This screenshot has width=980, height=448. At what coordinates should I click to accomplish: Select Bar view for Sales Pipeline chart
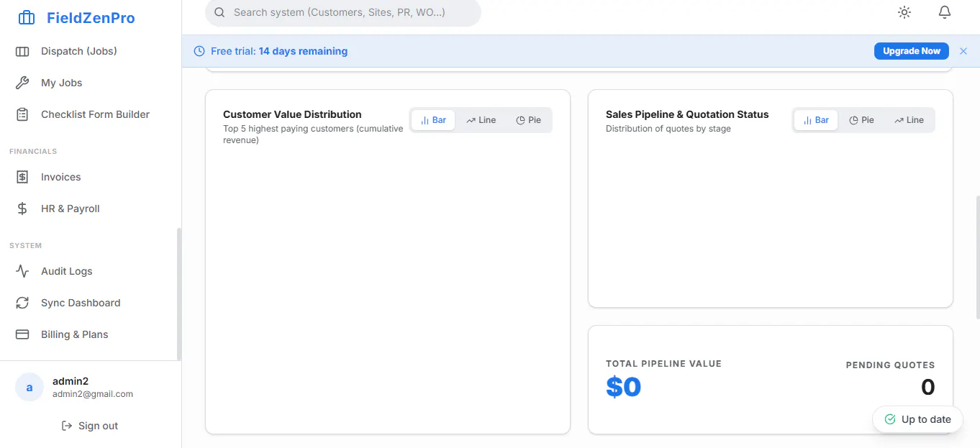[x=816, y=120]
